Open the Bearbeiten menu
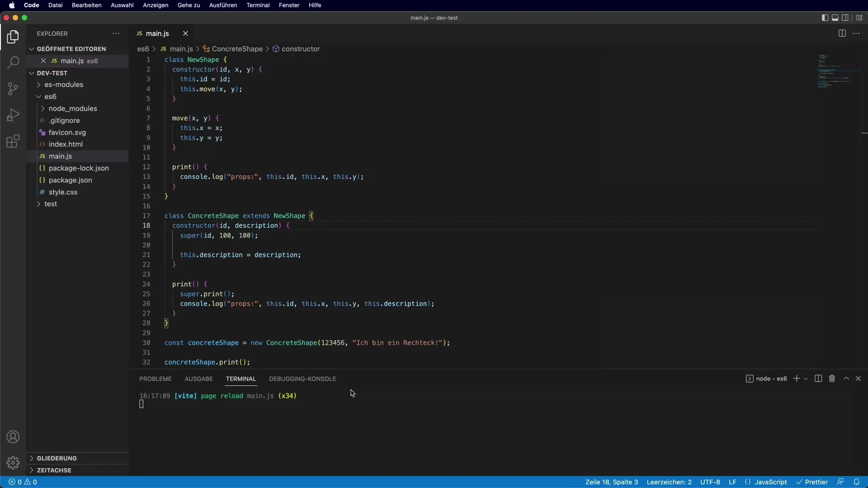Screen dimensions: 868x488 click(86, 5)
